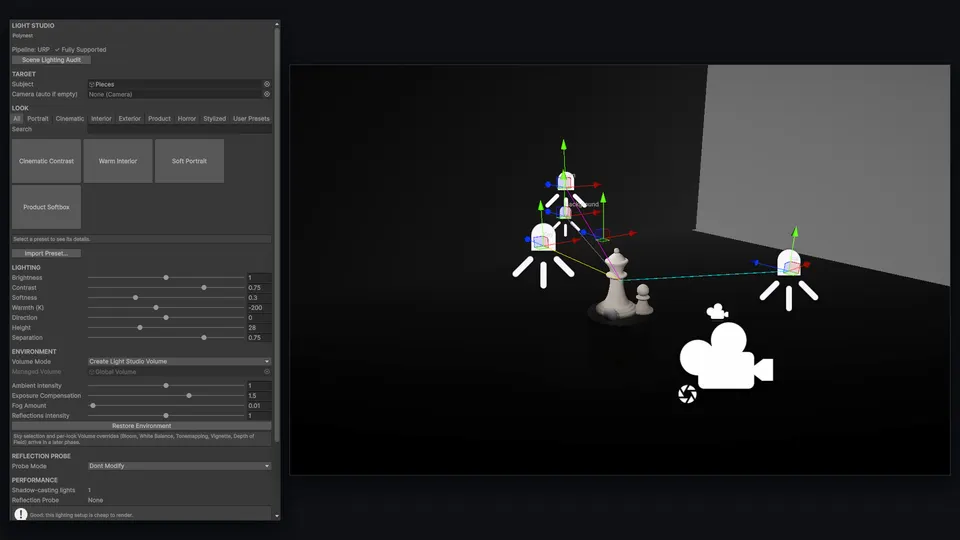Image resolution: width=960 pixels, height=540 pixels.
Task: Click the Exposure Compensation value 1.5
Action: pos(259,396)
